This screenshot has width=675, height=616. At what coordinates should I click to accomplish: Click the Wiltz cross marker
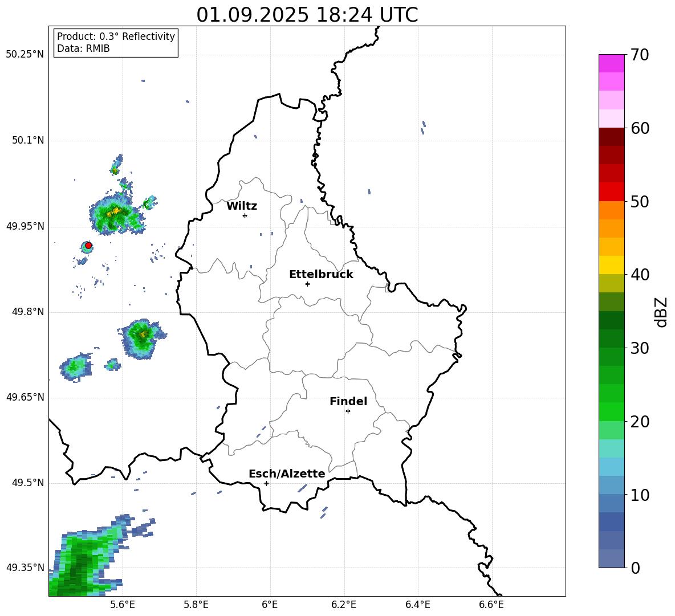coord(245,215)
